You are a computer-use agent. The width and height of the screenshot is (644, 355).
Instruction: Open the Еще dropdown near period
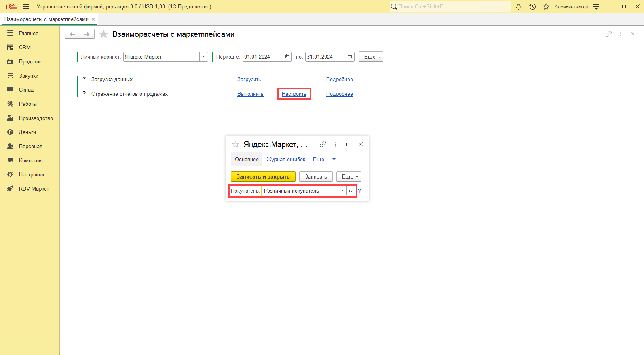point(371,57)
